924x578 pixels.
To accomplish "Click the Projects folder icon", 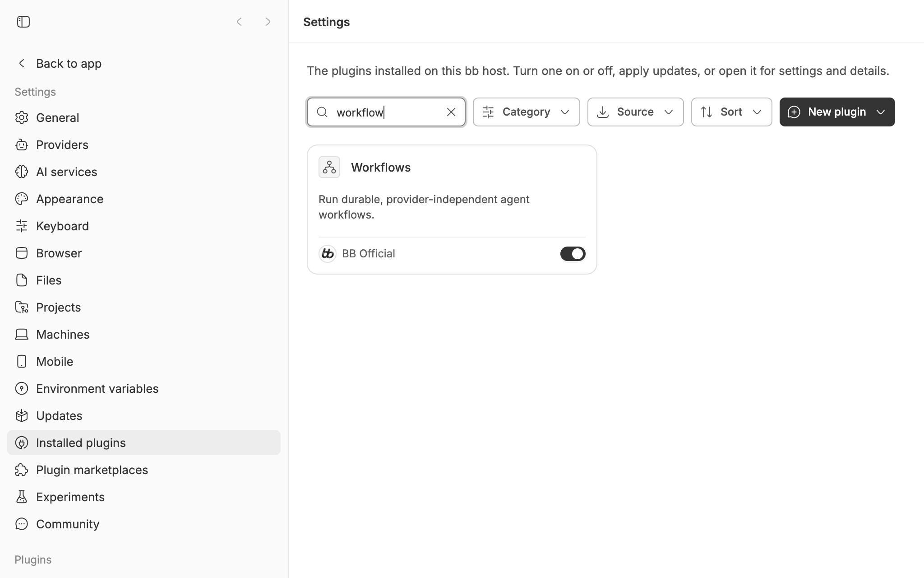I will (x=22, y=307).
